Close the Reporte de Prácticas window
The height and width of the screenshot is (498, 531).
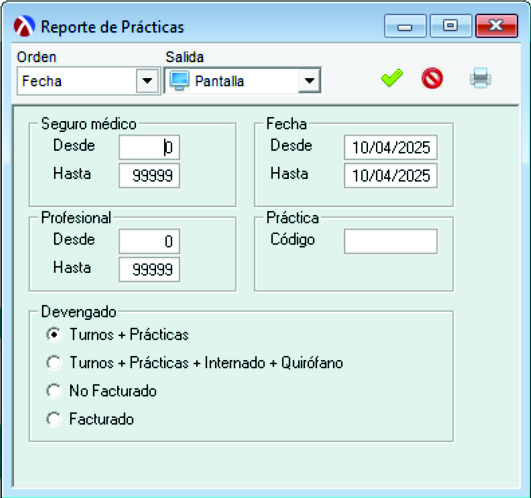496,26
